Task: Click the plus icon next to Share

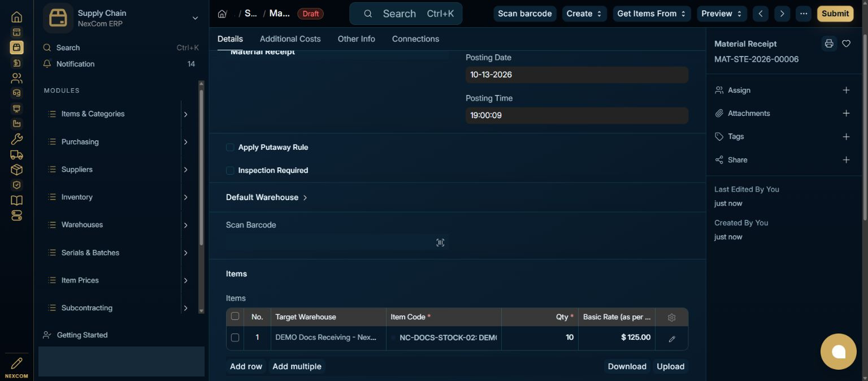Action: tap(846, 160)
